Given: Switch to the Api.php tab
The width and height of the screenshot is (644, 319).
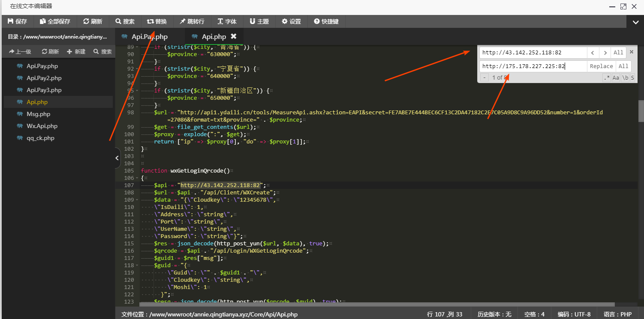Looking at the screenshot, I should pyautogui.click(x=214, y=36).
